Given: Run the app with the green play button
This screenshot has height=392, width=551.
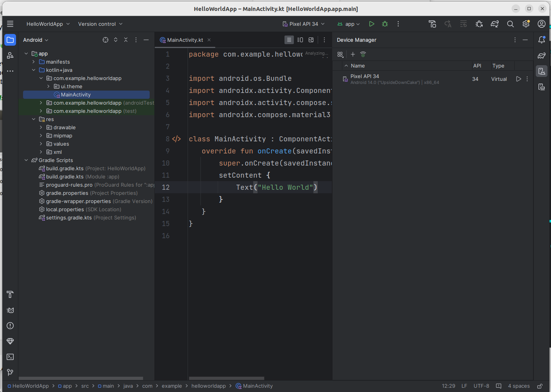Looking at the screenshot, I should pos(372,24).
